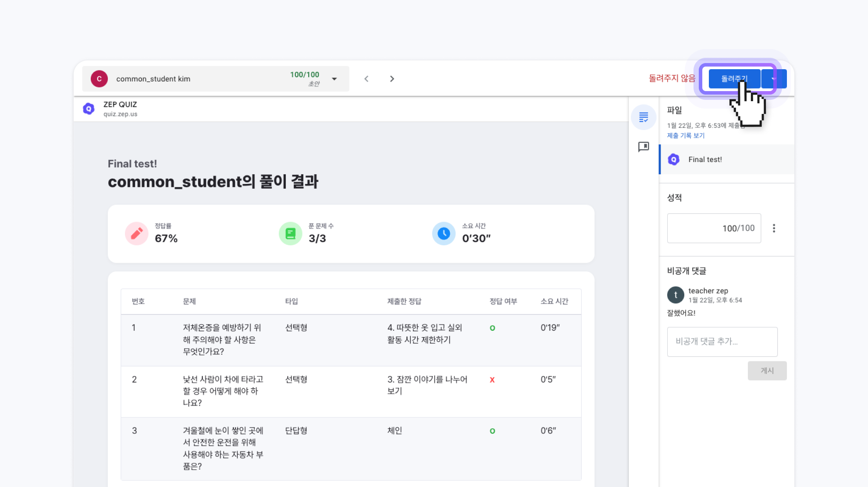Open the comment bank sidebar icon

(644, 147)
